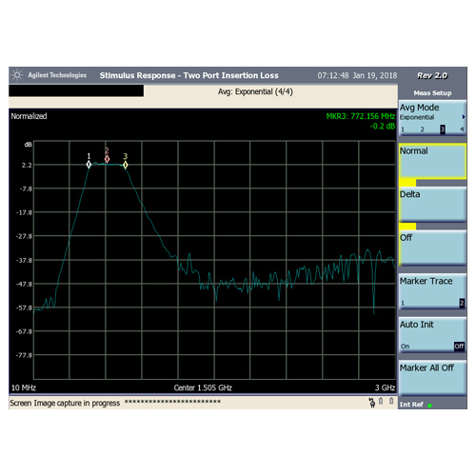Select the Normal marker softkey
This screenshot has height=476, width=476.
point(432,161)
